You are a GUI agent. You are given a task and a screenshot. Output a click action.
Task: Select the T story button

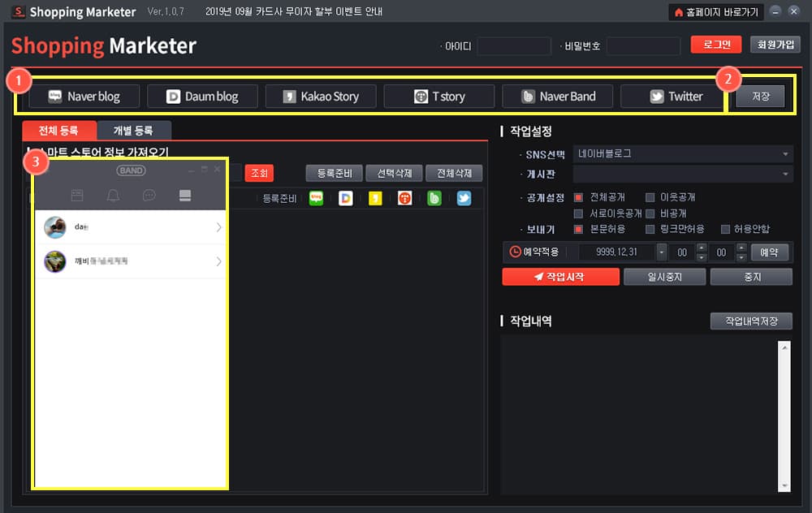438,97
